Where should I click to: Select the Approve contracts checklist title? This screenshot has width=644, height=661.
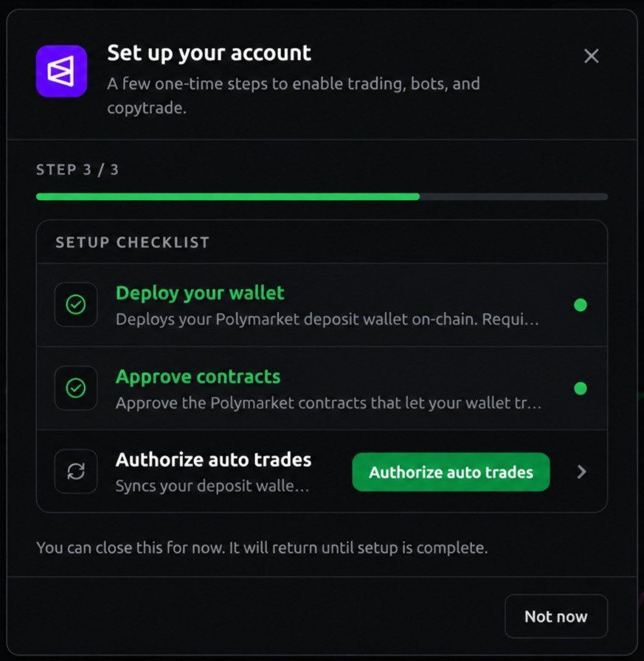click(198, 376)
